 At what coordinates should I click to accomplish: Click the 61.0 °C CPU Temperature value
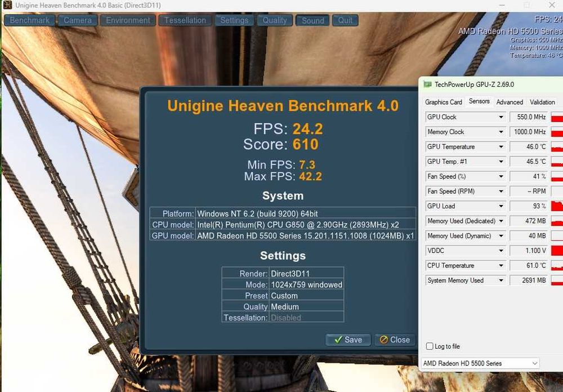[529, 265]
